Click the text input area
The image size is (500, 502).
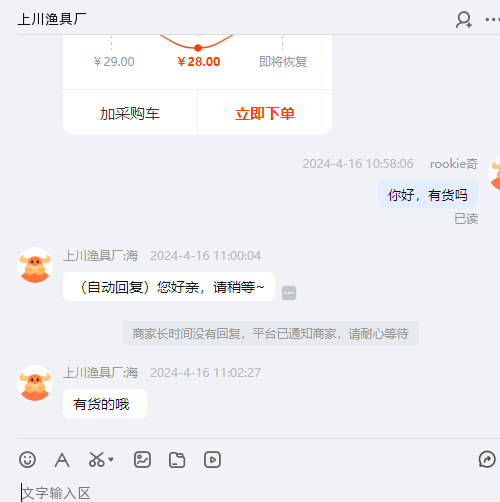click(x=258, y=492)
